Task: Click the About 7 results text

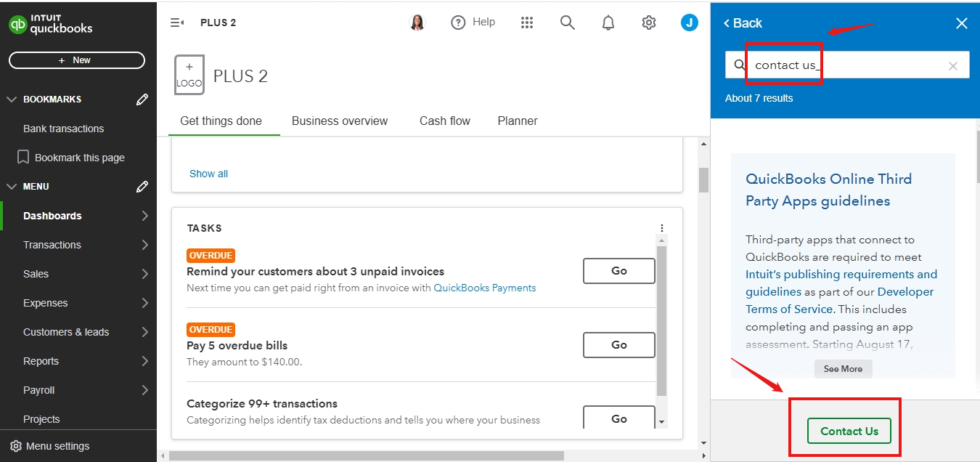Action: pyautogui.click(x=759, y=98)
